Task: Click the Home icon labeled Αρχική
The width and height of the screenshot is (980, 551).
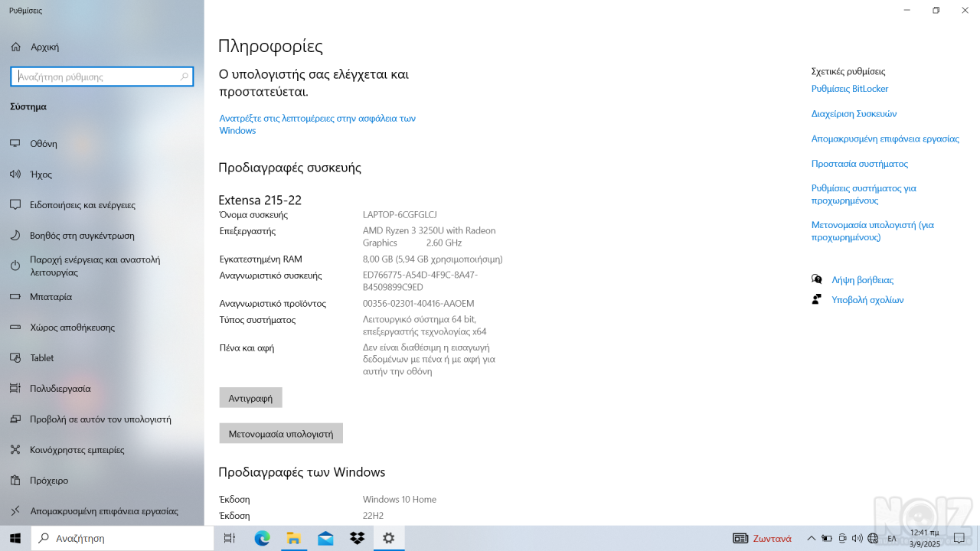Action: click(16, 47)
